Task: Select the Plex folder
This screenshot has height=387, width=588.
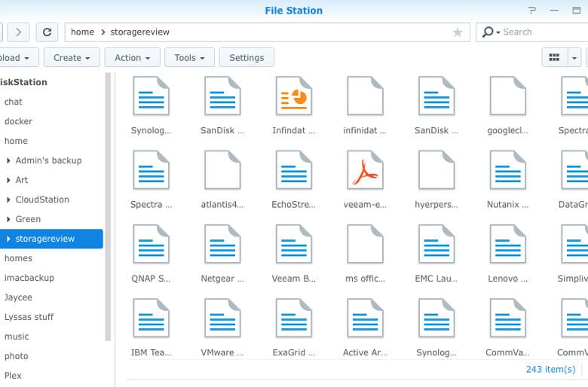Action: (x=13, y=376)
